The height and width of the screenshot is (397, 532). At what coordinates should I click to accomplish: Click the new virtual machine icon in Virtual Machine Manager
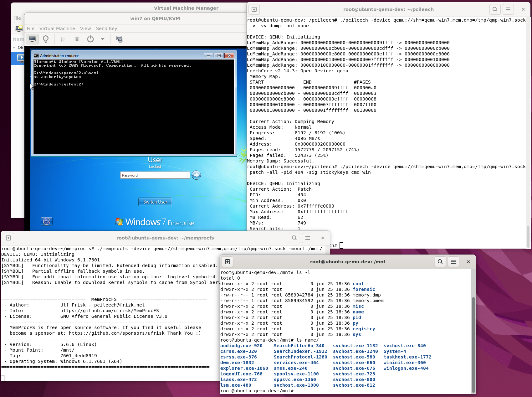tap(19, 29)
